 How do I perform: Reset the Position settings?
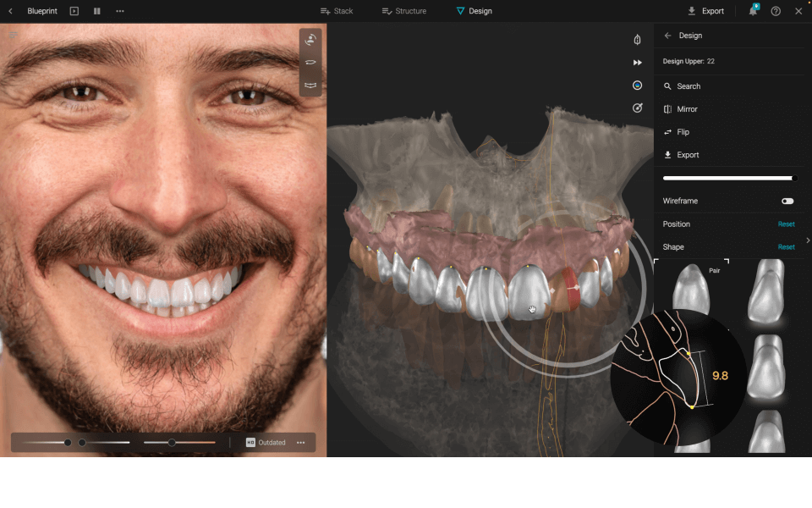tap(786, 224)
